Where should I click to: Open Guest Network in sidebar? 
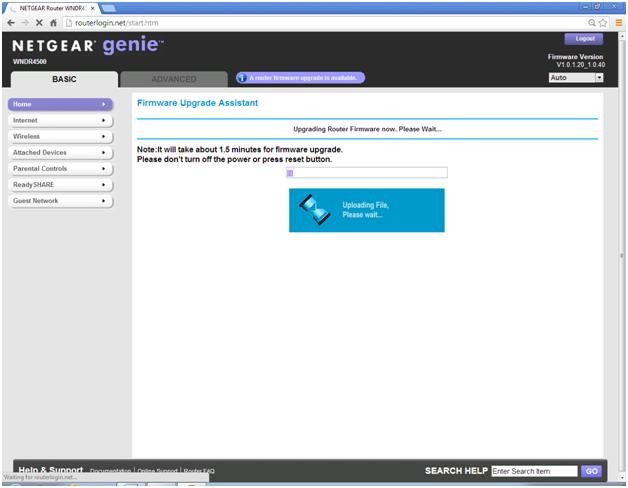tap(60, 200)
